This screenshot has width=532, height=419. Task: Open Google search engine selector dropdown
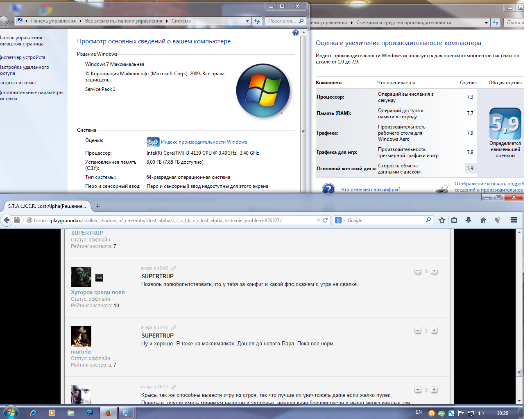coord(344,221)
